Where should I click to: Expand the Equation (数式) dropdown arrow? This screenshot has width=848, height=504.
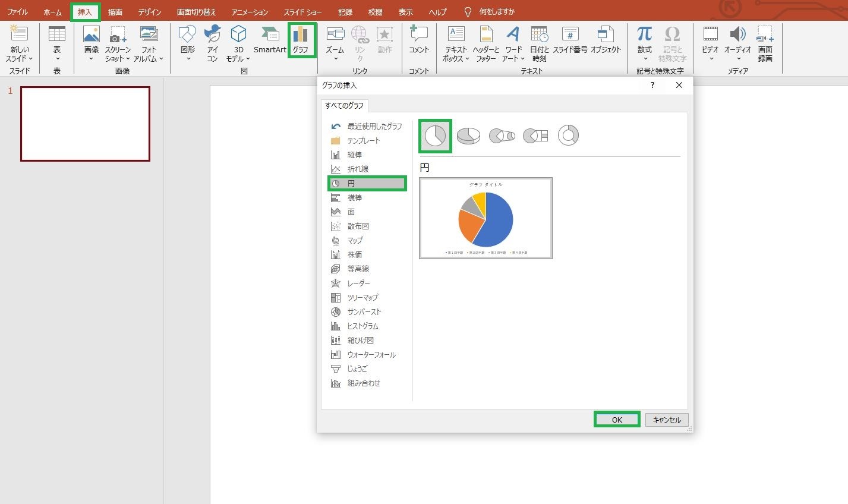tap(645, 59)
